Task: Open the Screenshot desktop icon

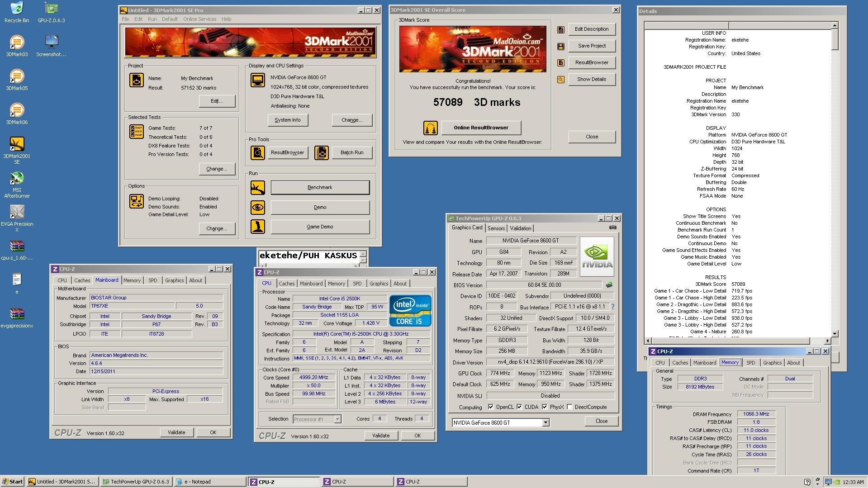Action: pos(51,46)
